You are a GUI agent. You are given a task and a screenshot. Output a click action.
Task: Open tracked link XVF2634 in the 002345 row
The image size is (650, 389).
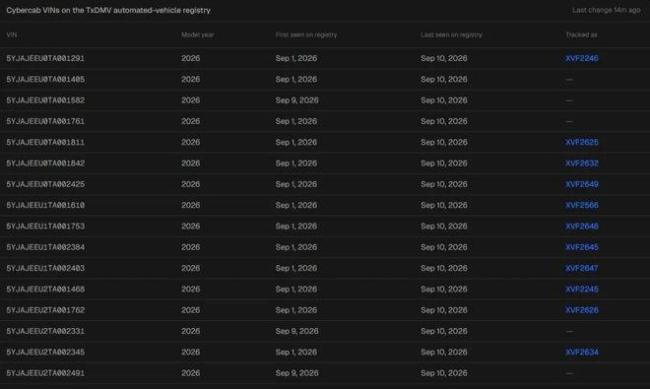(x=582, y=352)
